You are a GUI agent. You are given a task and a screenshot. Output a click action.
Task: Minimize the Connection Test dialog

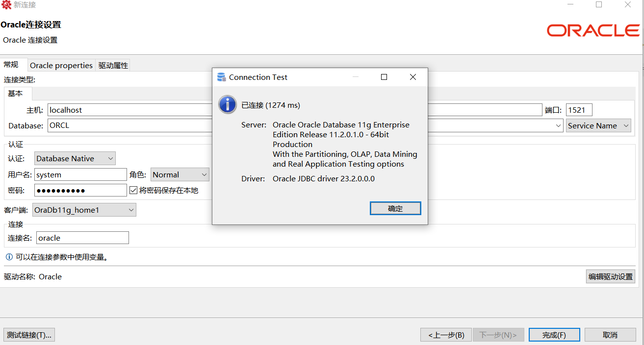[x=355, y=77]
